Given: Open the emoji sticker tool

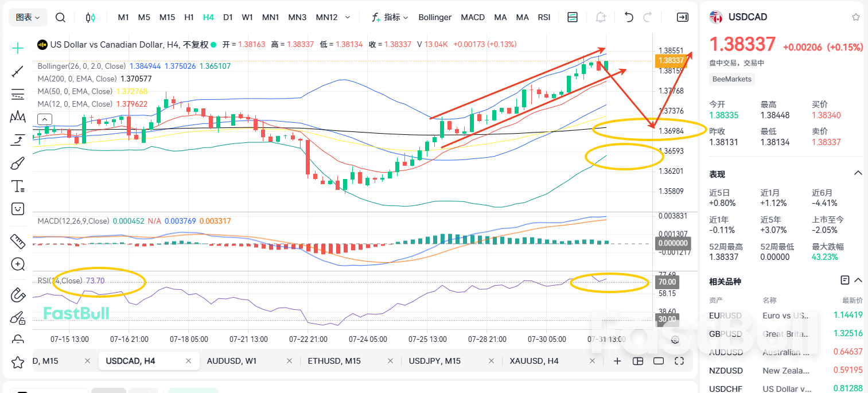Looking at the screenshot, I should click(17, 209).
